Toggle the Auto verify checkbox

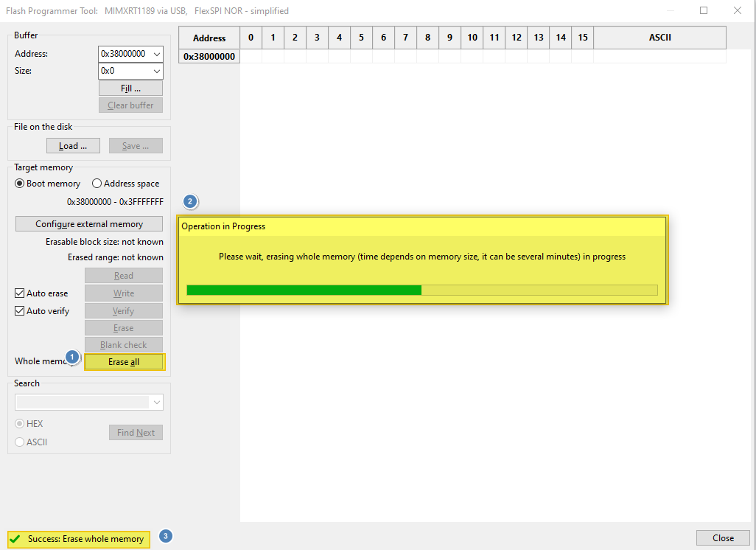20,311
